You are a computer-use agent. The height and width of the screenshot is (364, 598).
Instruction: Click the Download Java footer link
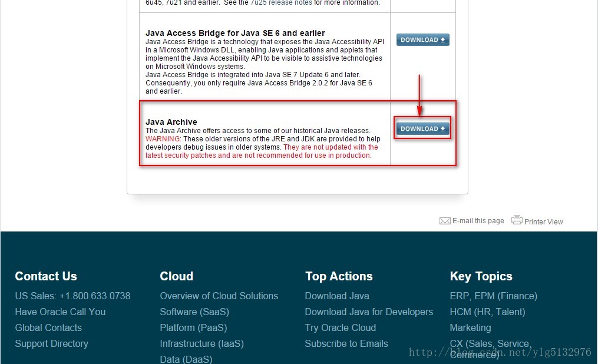click(337, 296)
